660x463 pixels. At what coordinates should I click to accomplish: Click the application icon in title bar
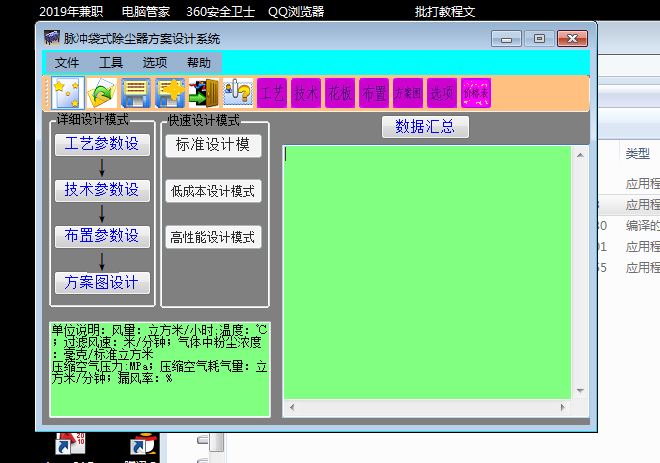pyautogui.click(x=52, y=37)
